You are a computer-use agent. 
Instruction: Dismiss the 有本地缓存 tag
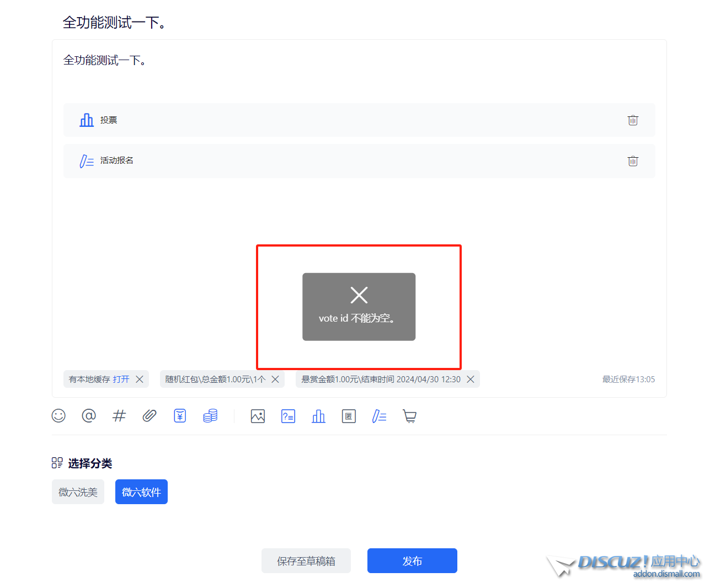[140, 379]
